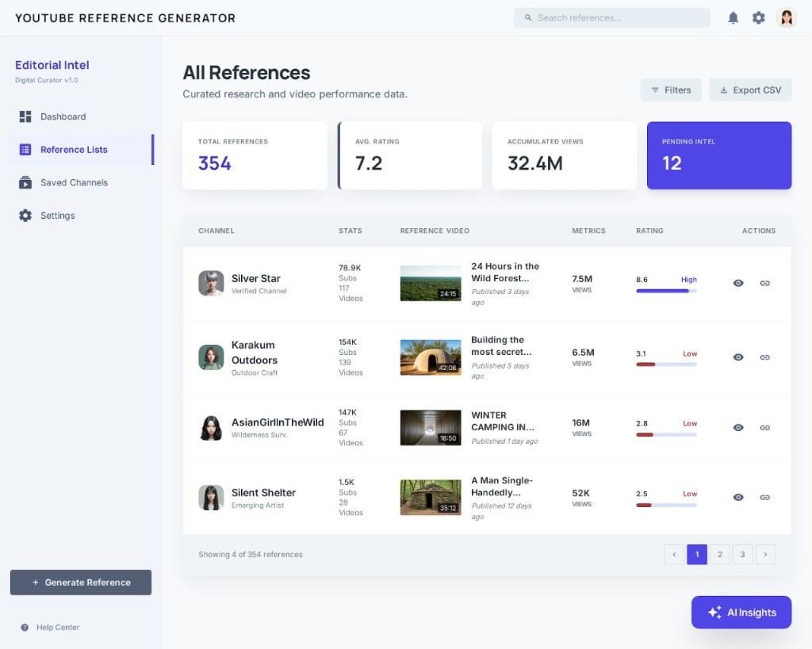Image resolution: width=812 pixels, height=649 pixels.
Task: Click the Generate Reference button
Action: pyautogui.click(x=81, y=582)
